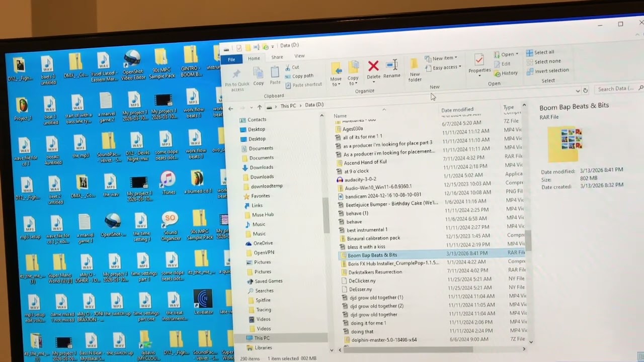Click Paste shortcut in the ribbon

click(x=303, y=84)
